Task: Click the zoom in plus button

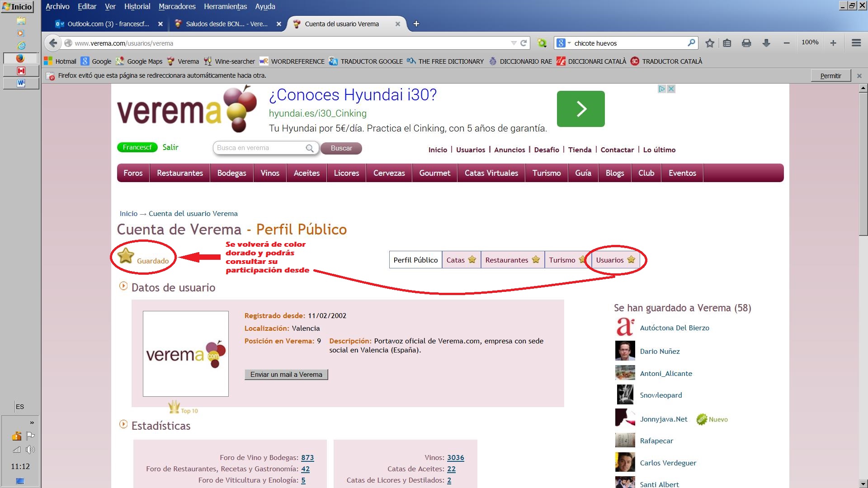Action: (833, 43)
